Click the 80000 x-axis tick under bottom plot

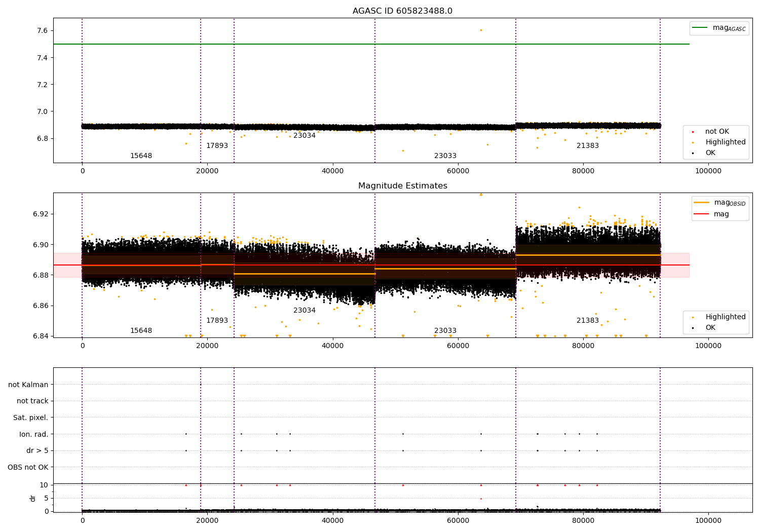pos(583,521)
